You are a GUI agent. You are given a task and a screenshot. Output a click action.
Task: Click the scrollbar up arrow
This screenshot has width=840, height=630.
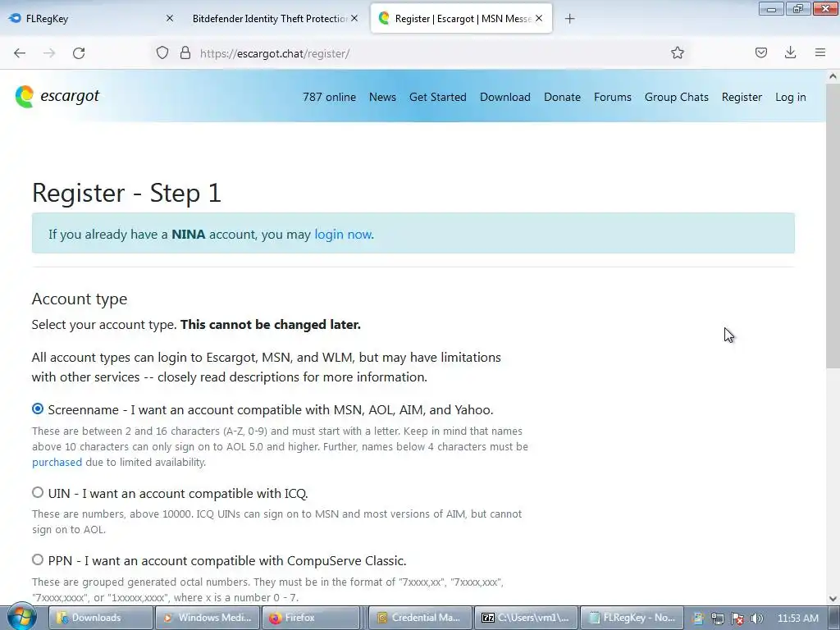pyautogui.click(x=833, y=76)
